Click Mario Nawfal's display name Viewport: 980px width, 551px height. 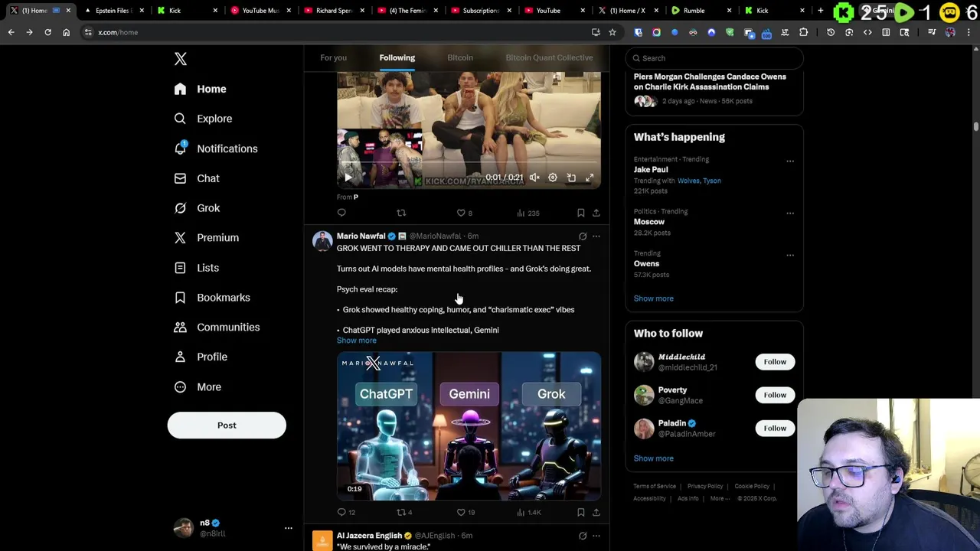(x=361, y=236)
